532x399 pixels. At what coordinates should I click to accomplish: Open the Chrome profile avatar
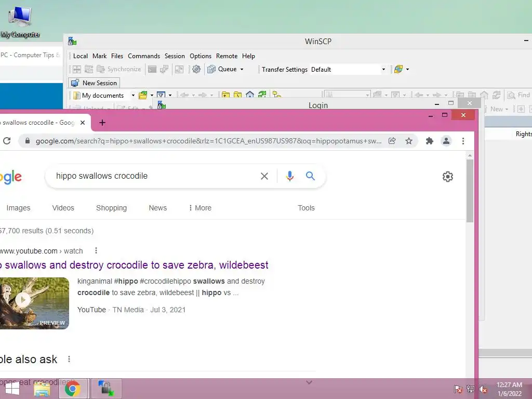coord(446,141)
